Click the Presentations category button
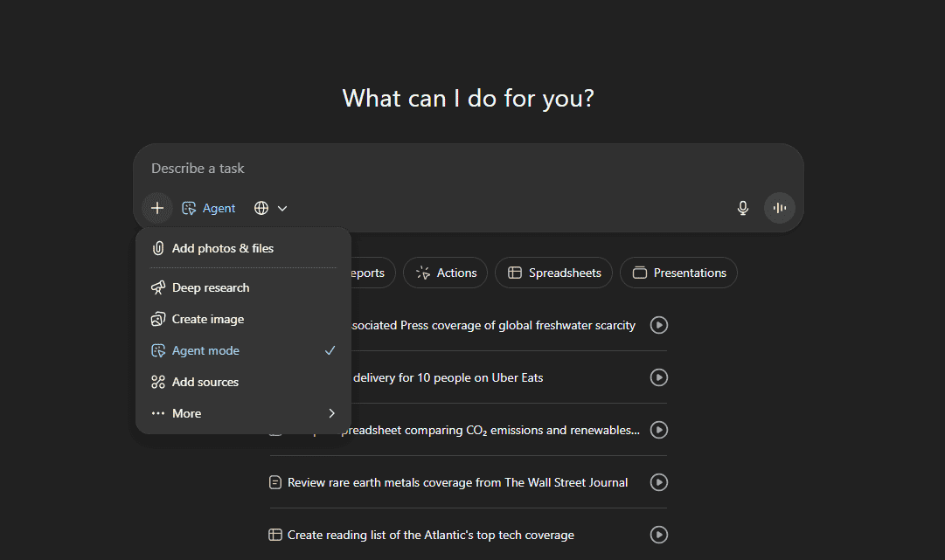 (678, 273)
